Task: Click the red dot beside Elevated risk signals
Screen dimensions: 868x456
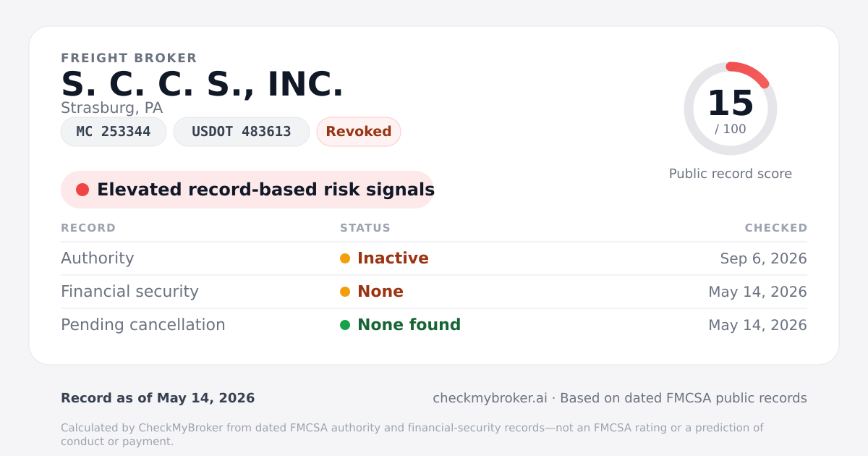Action: [82, 190]
